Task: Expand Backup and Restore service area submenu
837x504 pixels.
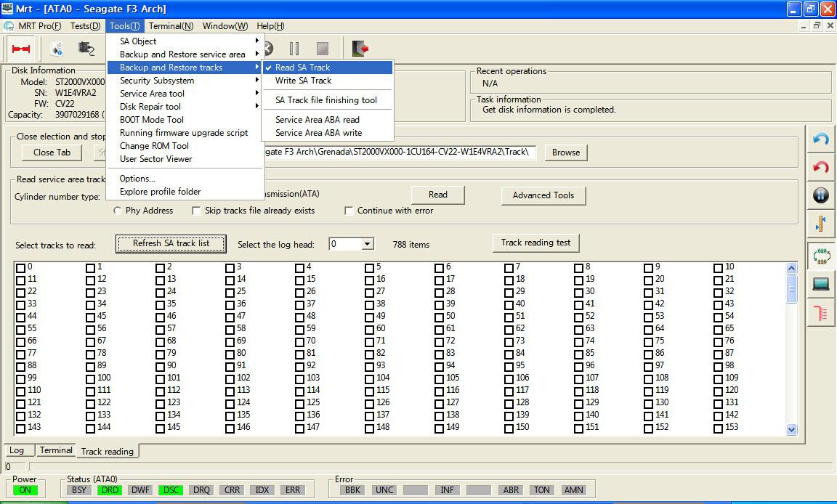Action: (x=185, y=54)
